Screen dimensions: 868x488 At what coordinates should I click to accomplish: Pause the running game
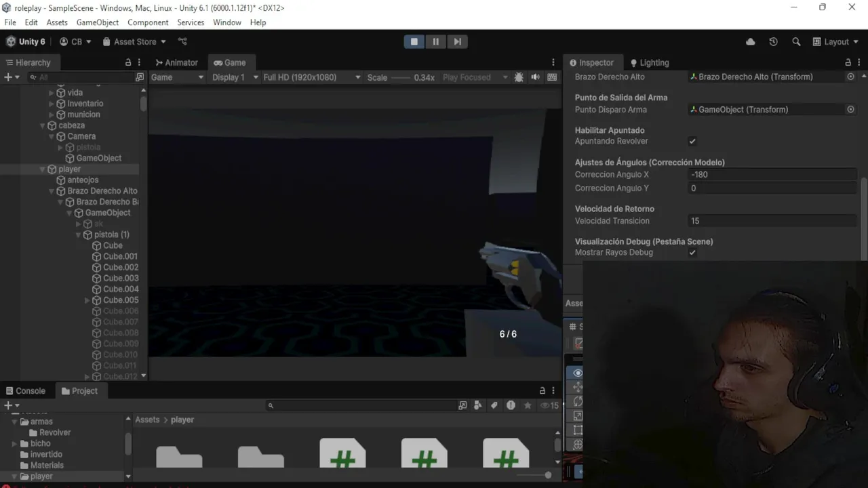point(435,41)
